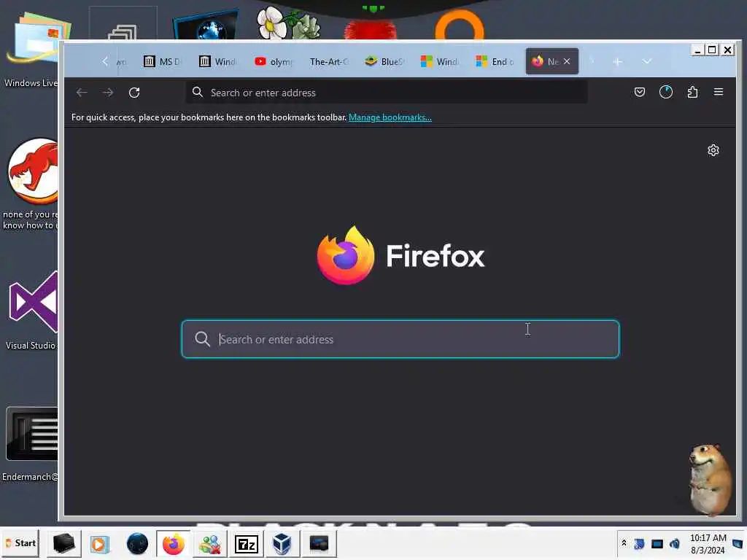Open the Save to Pocket icon
Viewport: 747px width, 560px height.
pos(639,92)
